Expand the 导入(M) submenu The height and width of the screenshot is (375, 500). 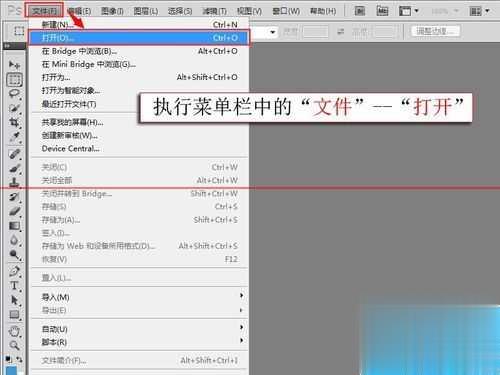tap(140, 297)
